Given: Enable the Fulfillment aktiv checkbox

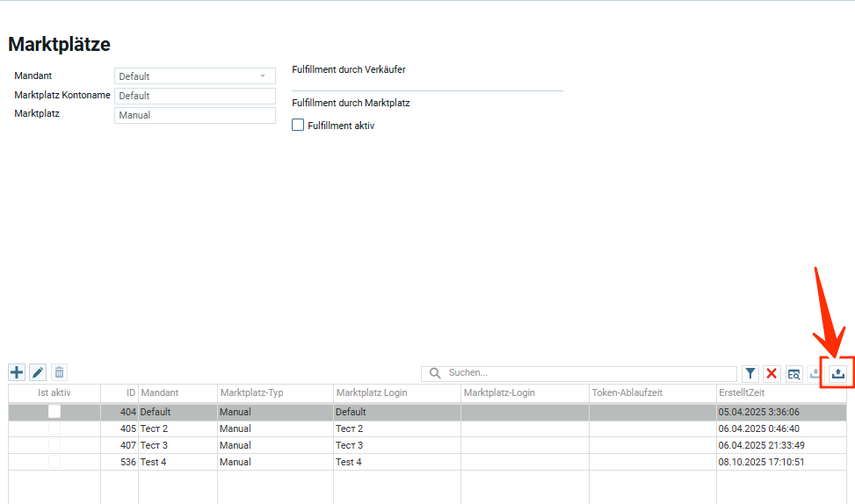Looking at the screenshot, I should coord(298,126).
